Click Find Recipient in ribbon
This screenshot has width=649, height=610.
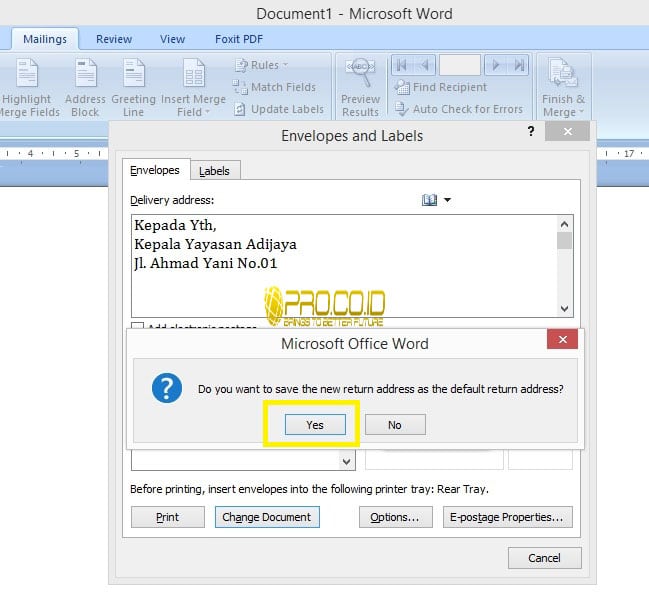click(441, 87)
